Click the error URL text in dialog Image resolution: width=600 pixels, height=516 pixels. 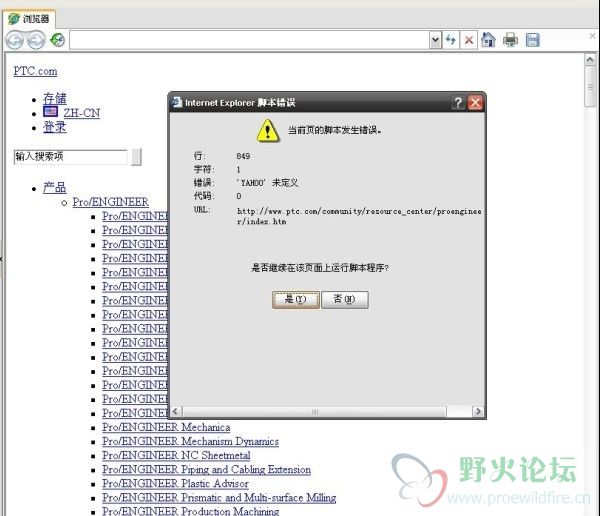359,216
